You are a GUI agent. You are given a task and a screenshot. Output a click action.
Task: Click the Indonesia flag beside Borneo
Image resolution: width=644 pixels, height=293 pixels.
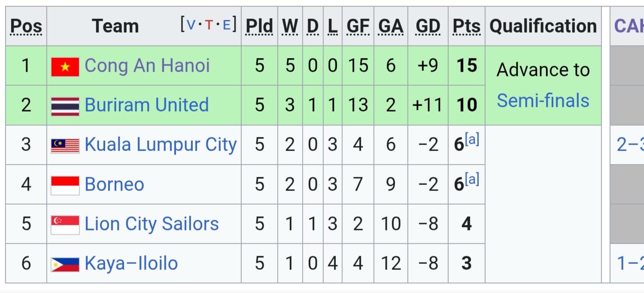(65, 185)
